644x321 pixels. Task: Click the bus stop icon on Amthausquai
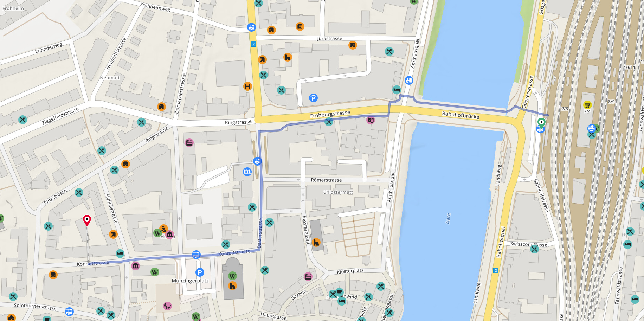tap(408, 81)
